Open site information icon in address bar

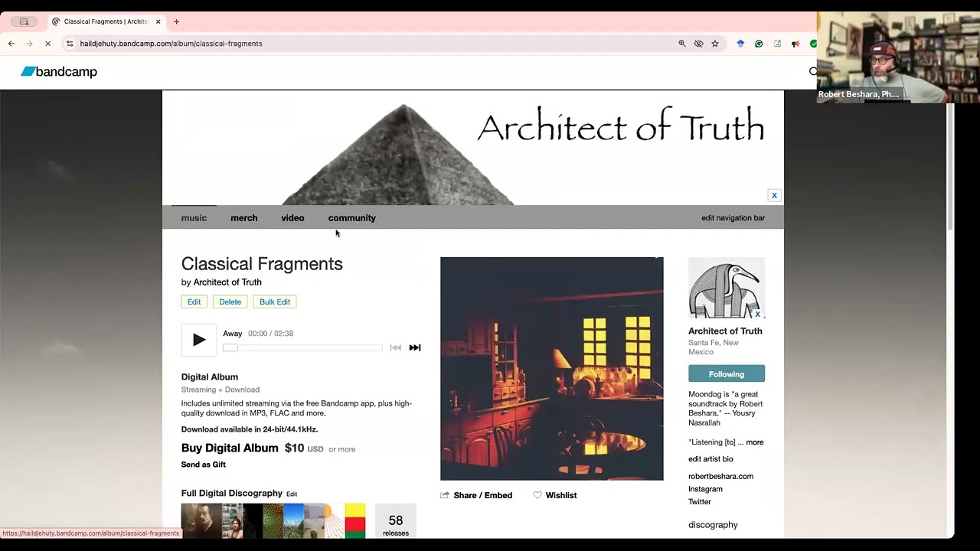click(x=70, y=44)
